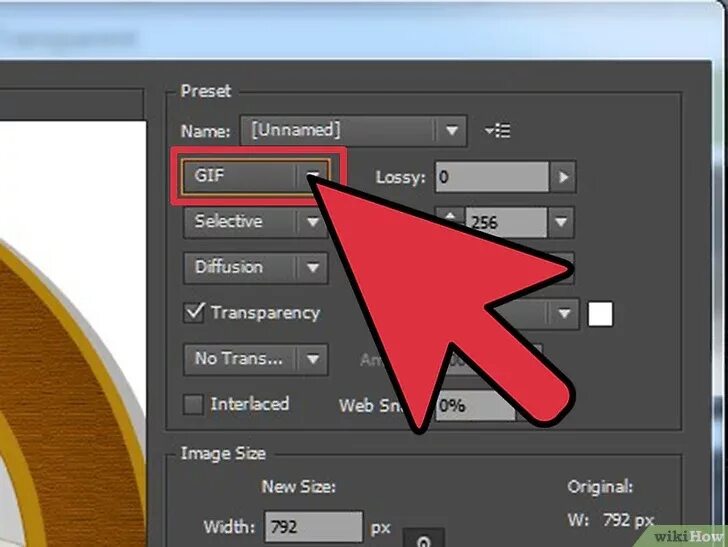
Task: Click the Lossy value field
Action: 492,177
